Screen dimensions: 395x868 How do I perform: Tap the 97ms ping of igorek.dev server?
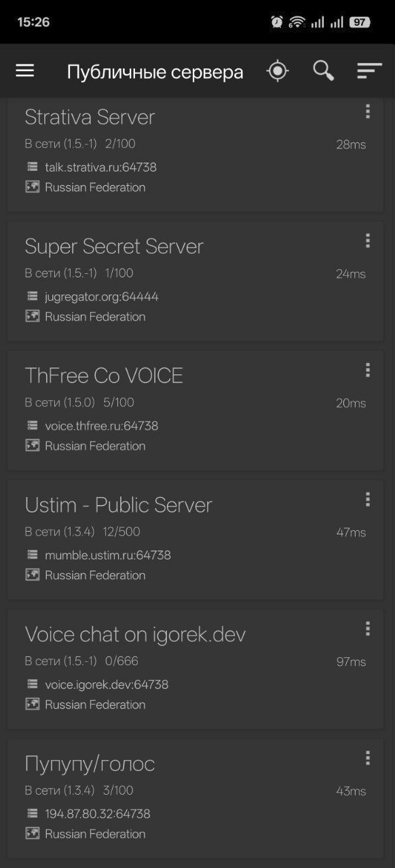point(351,662)
